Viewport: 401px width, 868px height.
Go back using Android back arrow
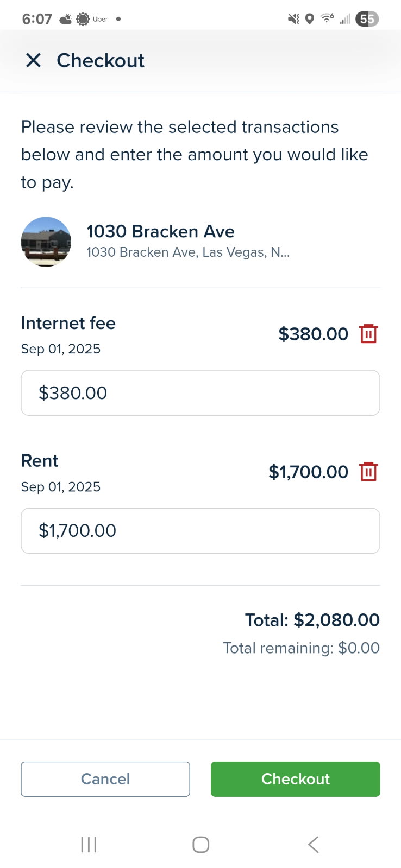[313, 845]
